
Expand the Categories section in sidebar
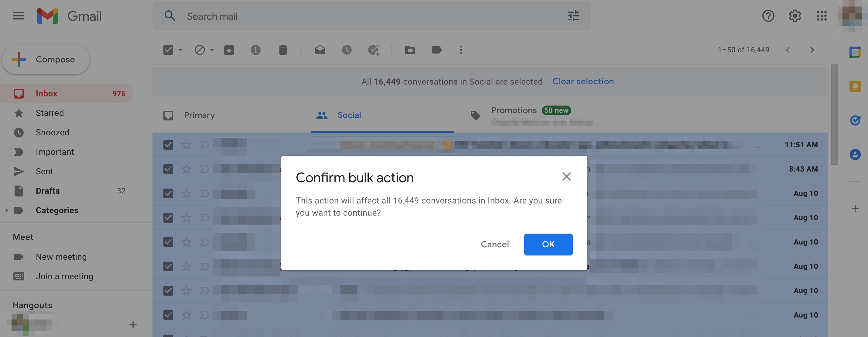pyautogui.click(x=6, y=210)
